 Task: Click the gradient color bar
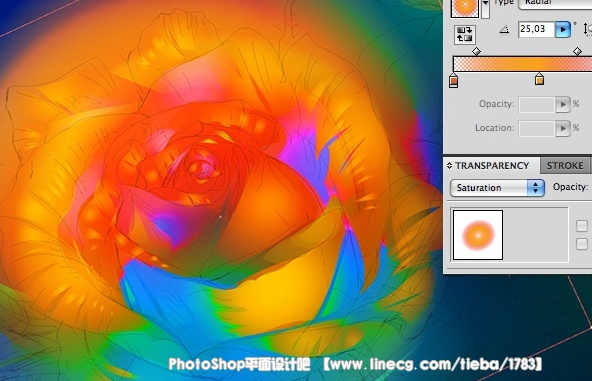click(x=522, y=64)
